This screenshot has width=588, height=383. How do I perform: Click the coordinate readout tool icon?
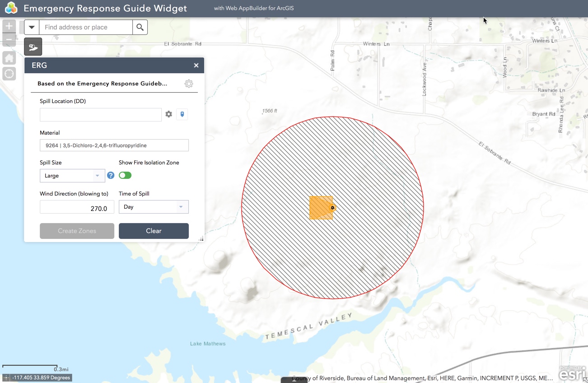point(6,378)
